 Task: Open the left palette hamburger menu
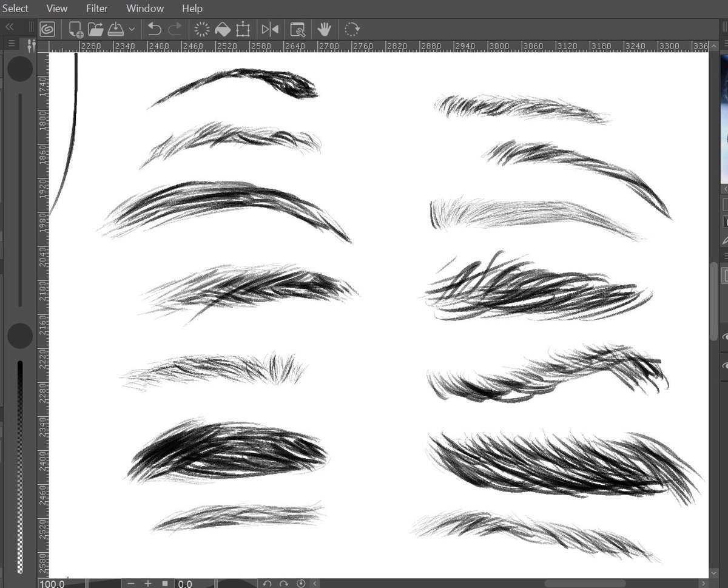coord(12,44)
